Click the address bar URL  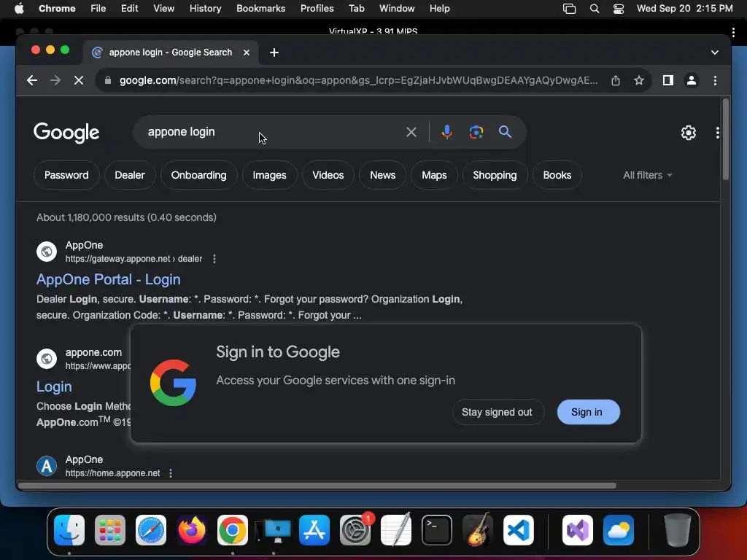pyautogui.click(x=358, y=80)
